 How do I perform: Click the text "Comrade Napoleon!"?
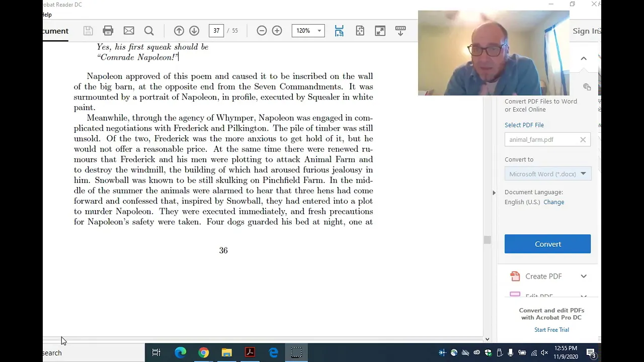(x=137, y=57)
